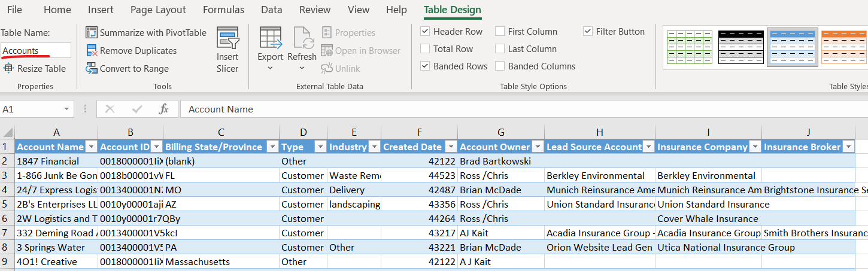The width and height of the screenshot is (868, 271).
Task: Open the Created Date filter dropdown
Action: (451, 147)
